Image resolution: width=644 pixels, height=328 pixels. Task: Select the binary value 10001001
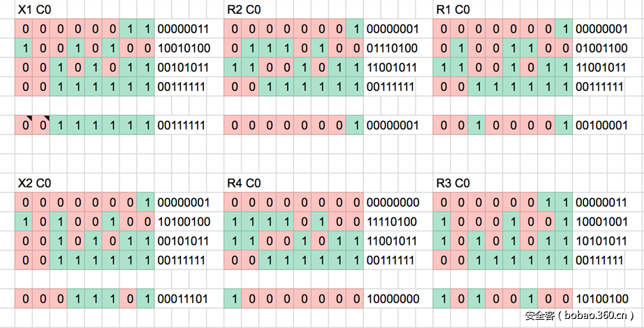coord(601,222)
